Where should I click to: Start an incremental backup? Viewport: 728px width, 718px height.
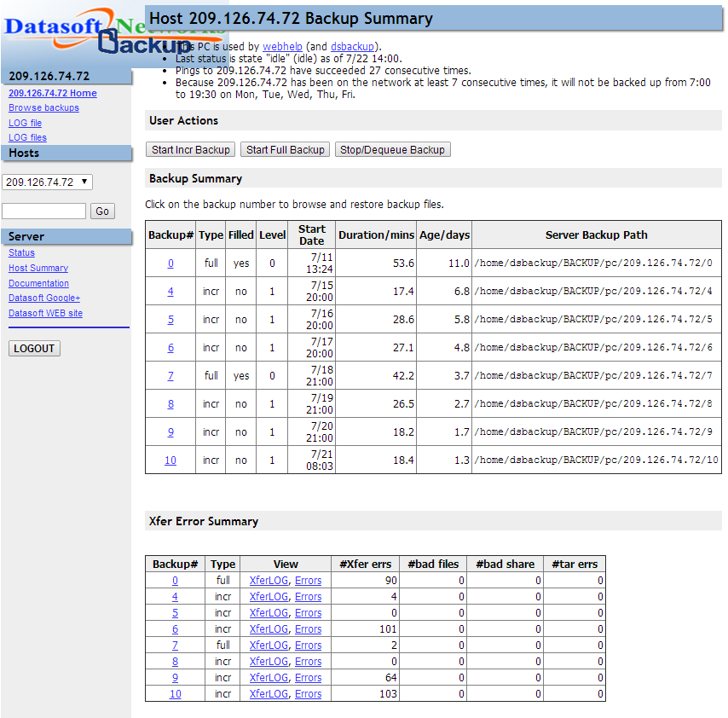[x=191, y=150]
